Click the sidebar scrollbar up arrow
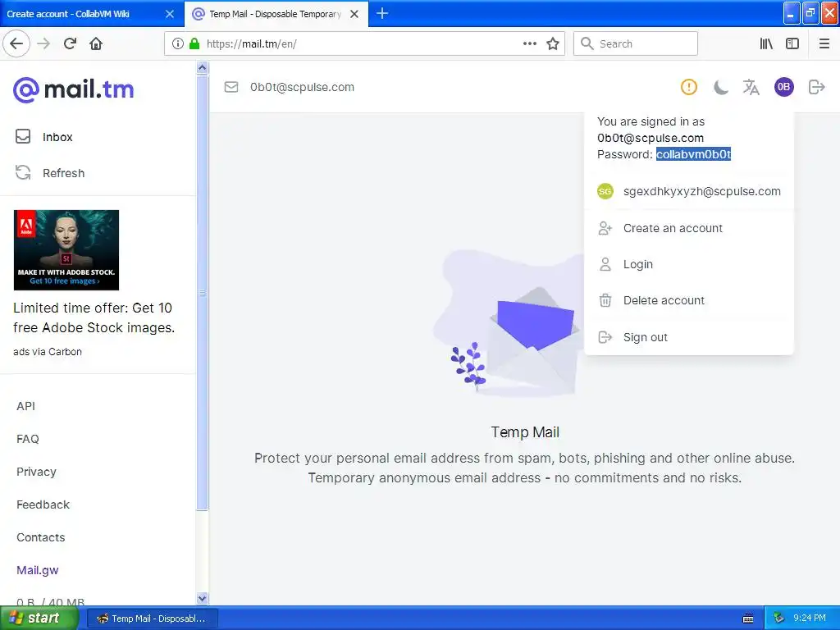 coord(202,67)
